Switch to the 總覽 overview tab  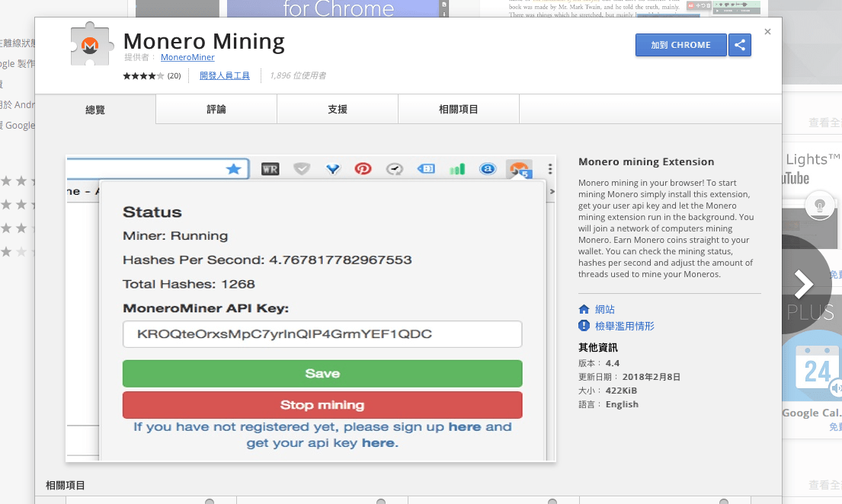[95, 110]
